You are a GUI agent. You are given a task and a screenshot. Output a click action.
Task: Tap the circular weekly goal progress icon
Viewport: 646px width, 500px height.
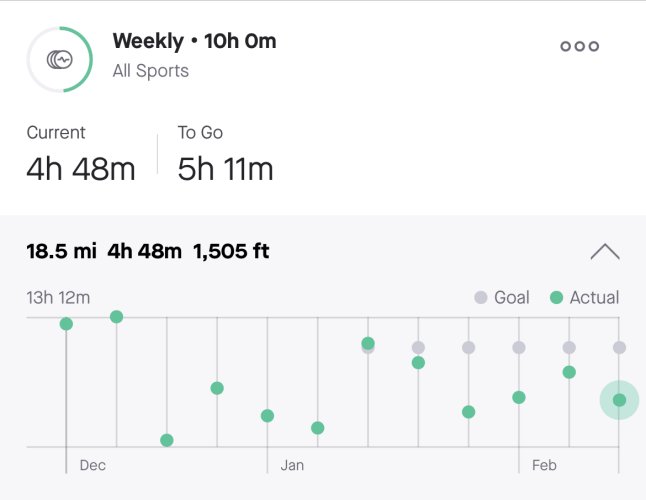coord(60,60)
